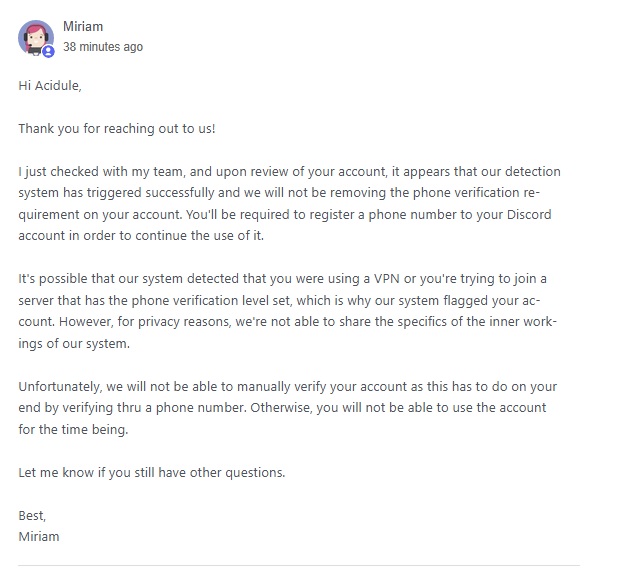Click the word "Unfortunately" in the message
Viewport: 617px width, 583px height.
click(59, 386)
